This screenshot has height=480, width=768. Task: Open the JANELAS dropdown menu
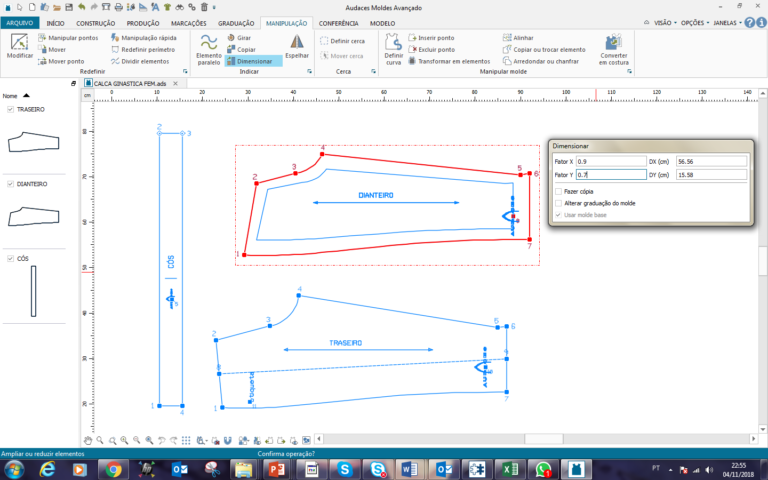[x=732, y=22]
